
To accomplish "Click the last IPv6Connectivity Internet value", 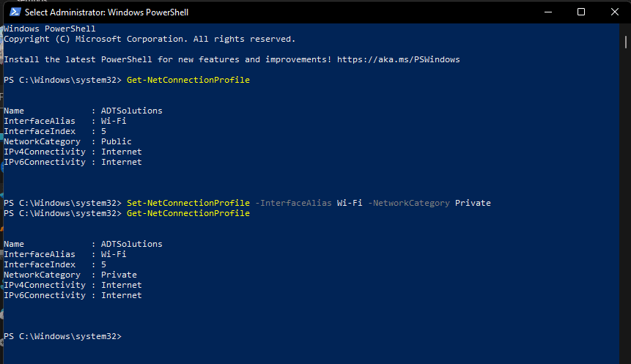I will tap(121, 295).
